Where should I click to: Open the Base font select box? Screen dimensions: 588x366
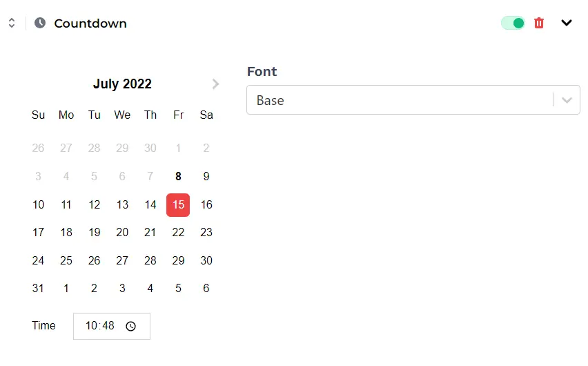click(400, 100)
